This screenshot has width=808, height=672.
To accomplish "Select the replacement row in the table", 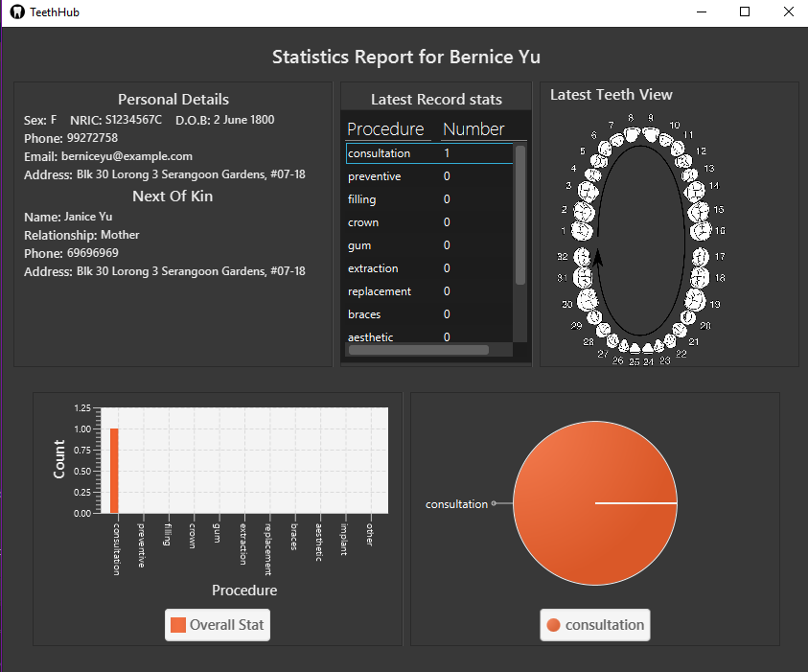I will click(x=429, y=291).
